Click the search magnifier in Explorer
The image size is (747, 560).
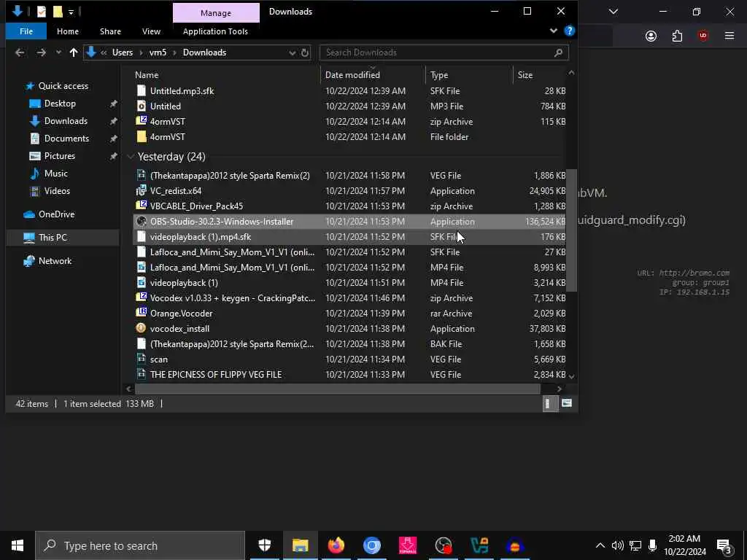(x=558, y=52)
